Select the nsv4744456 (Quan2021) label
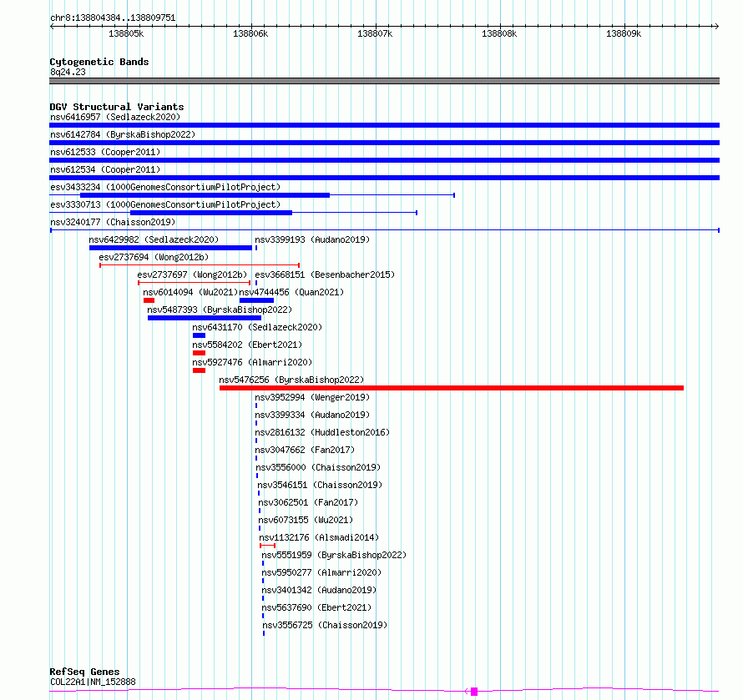This screenshot has width=743, height=700. 291,292
